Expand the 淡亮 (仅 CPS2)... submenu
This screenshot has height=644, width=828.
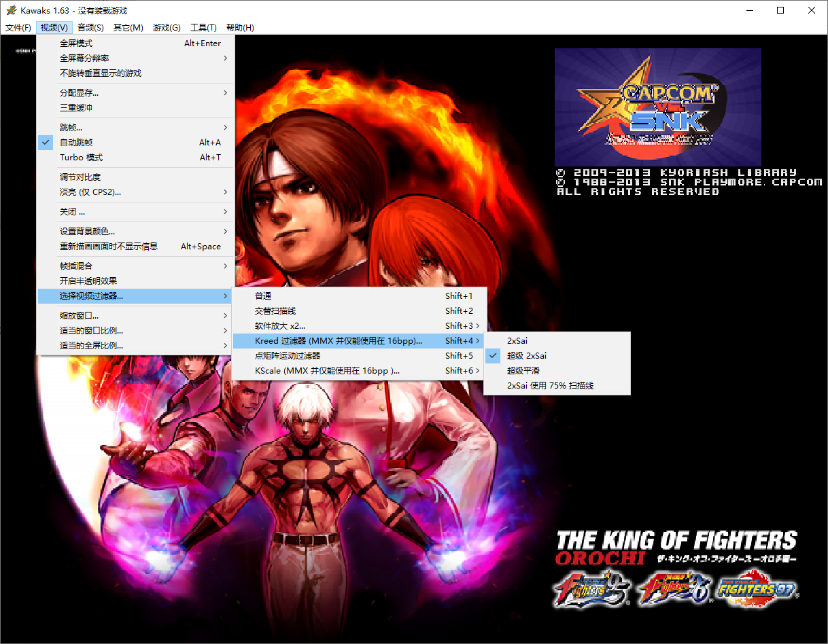point(136,192)
